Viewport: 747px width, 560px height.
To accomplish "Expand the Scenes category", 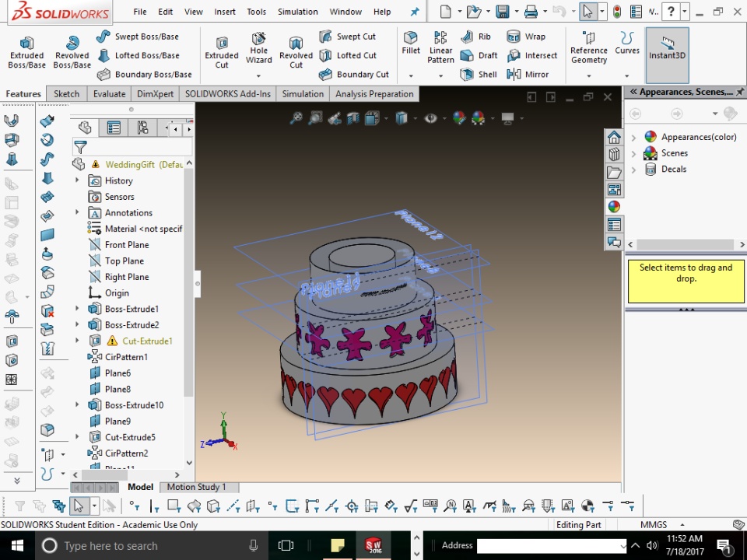I will (633, 153).
